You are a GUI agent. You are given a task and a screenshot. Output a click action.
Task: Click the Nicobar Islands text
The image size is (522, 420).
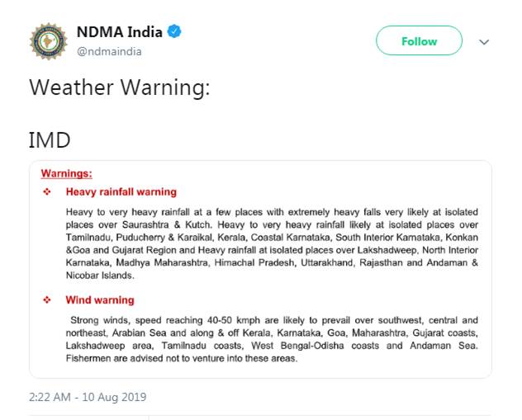(100, 276)
